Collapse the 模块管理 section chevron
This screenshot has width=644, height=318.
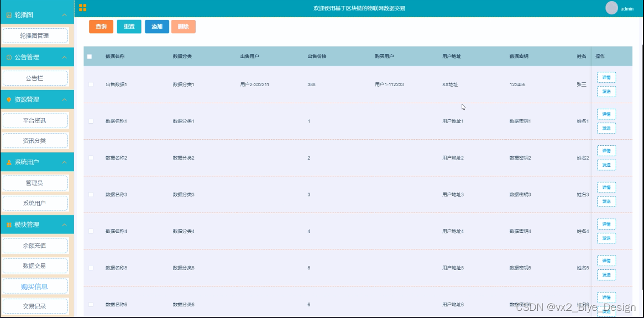(x=65, y=225)
